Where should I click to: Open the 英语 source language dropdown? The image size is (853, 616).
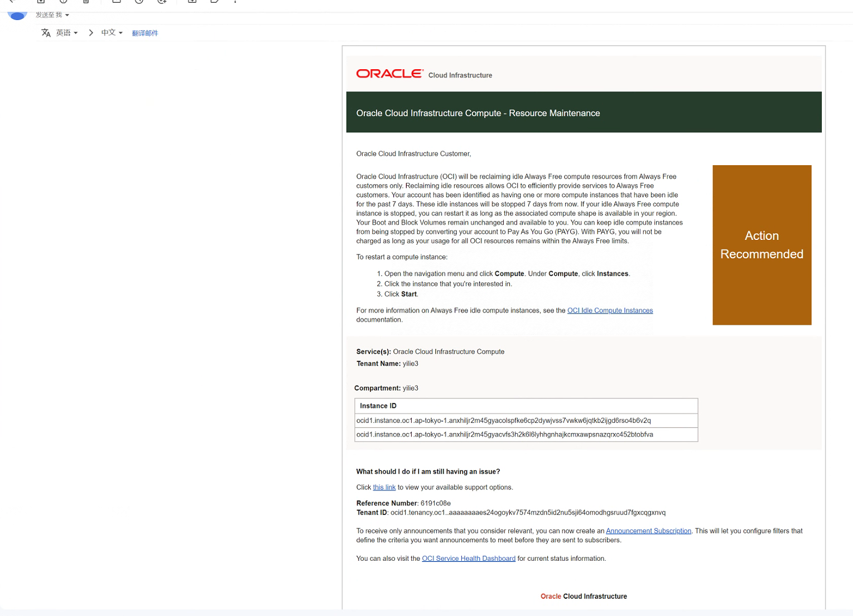pos(67,33)
